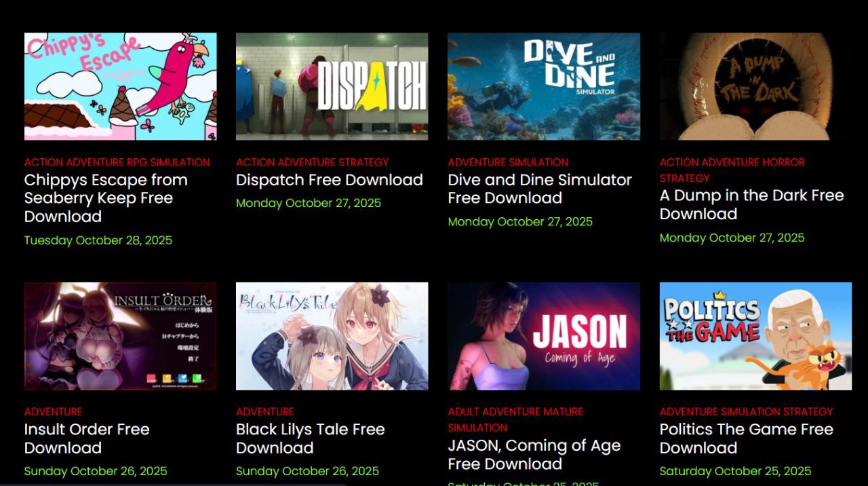Screen dimensions: 868x486
Task: Click the Black Lilys Tale Free Download title
Action: click(x=310, y=438)
